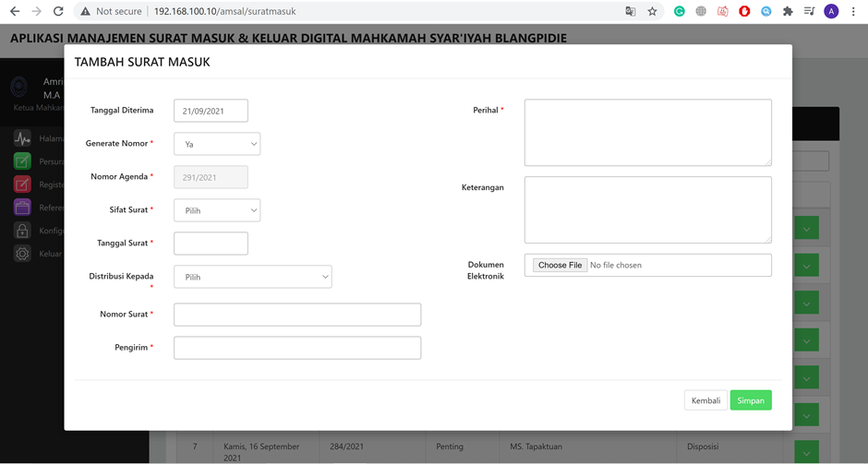Click the Choose File button

click(x=560, y=265)
